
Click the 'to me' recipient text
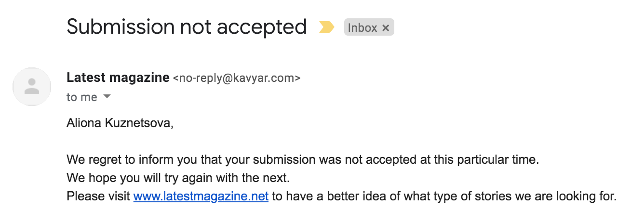[x=82, y=97]
